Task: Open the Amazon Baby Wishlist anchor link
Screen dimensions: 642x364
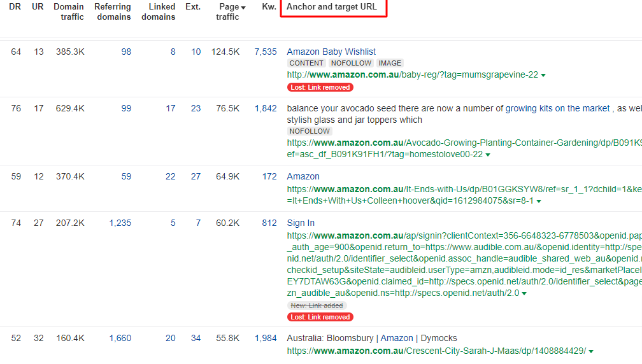Action: (x=331, y=52)
